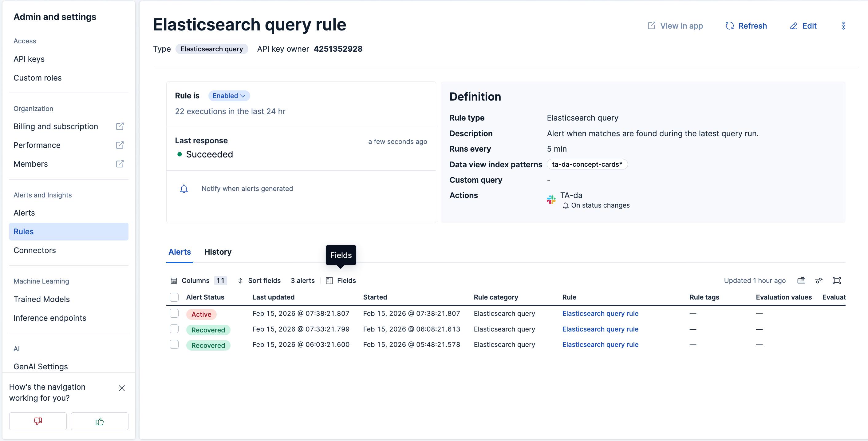Open first Elasticsearch query rule link
Viewport: 868px width, 441px height.
[x=600, y=314]
